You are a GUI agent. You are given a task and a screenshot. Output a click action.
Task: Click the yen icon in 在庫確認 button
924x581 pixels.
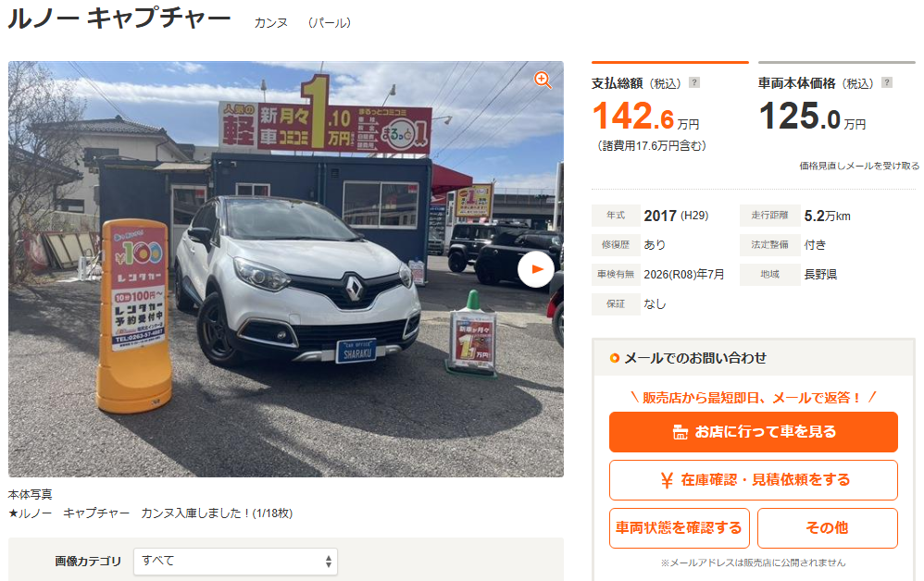click(667, 480)
